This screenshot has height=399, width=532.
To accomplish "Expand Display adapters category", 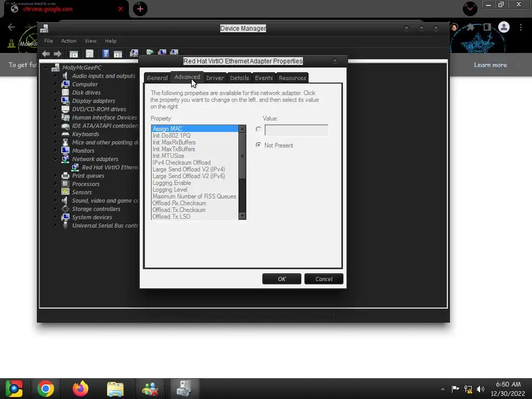I will 56,101.
